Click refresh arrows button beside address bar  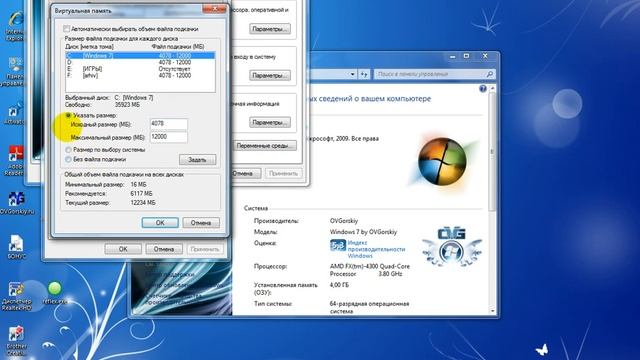tap(364, 74)
